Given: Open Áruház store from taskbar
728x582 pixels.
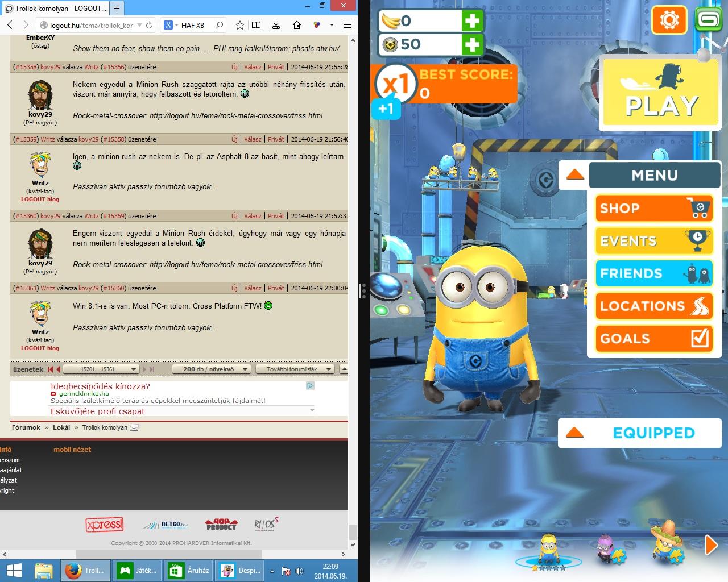Looking at the screenshot, I should (x=189, y=571).
